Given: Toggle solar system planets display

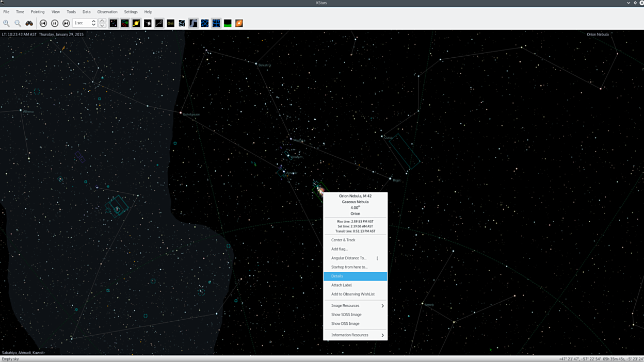Looking at the screenshot, I should pos(136,23).
